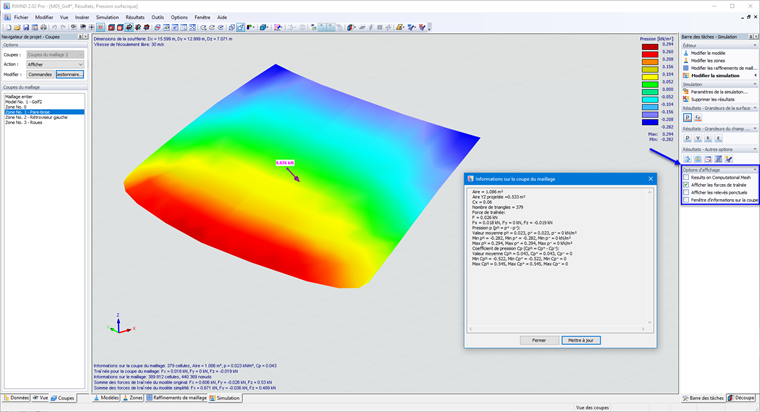Collapse Résultats - Autres options section
Image resolution: width=760 pixels, height=412 pixels.
point(755,149)
